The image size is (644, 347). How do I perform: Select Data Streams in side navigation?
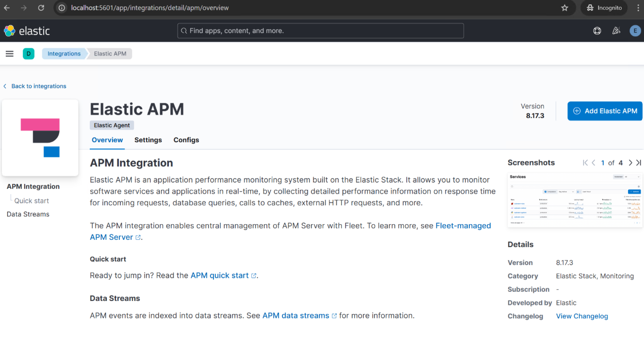coord(28,214)
